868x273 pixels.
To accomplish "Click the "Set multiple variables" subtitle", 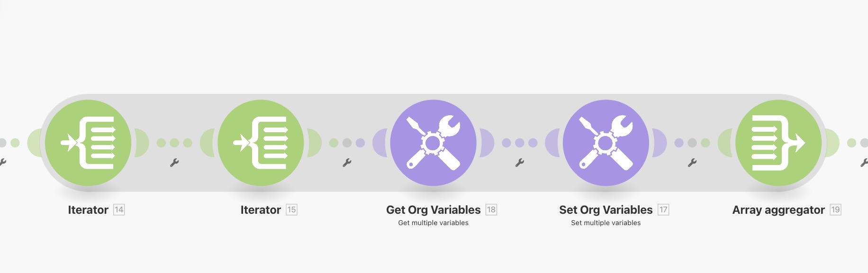I will click(606, 223).
